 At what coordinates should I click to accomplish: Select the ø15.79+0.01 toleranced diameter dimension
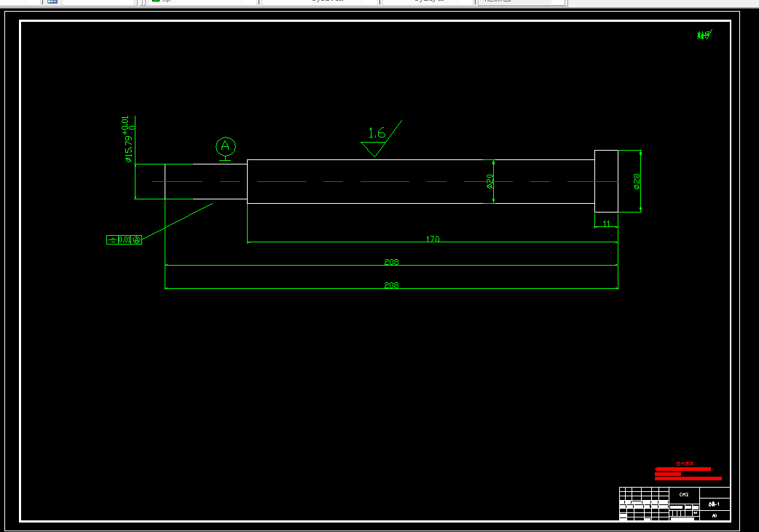tap(128, 139)
